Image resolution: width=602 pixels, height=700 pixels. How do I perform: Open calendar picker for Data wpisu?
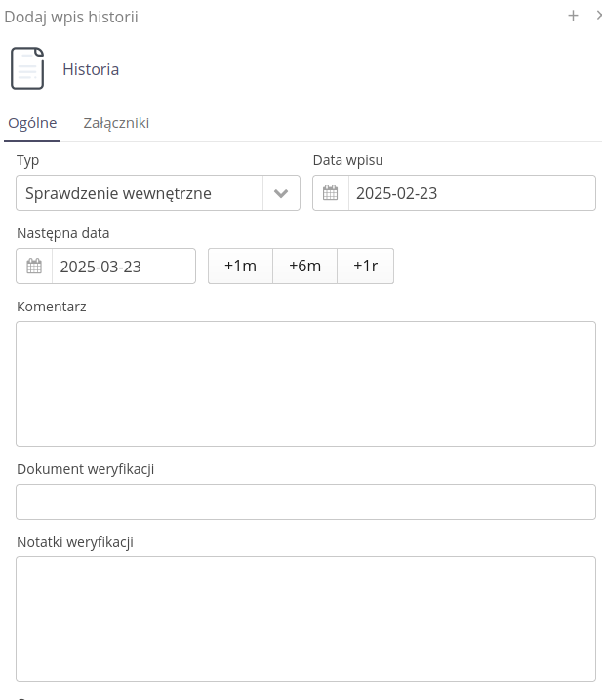(x=331, y=193)
